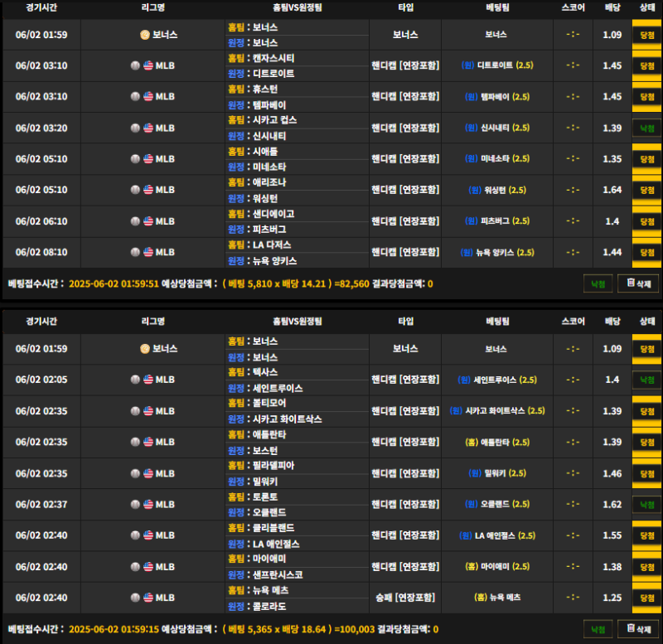663x644 pixels.
Task: Delete the bet slip with 82,560 expected payout
Action: pyautogui.click(x=638, y=283)
